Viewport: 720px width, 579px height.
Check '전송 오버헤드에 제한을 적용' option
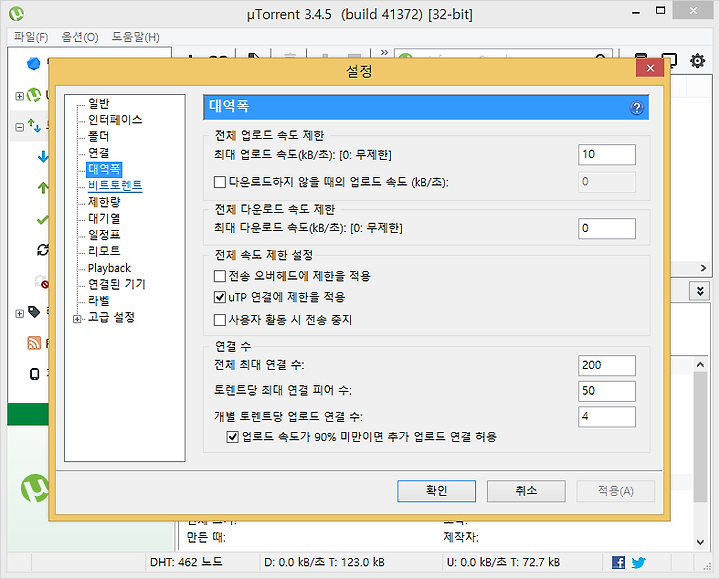[x=219, y=276]
